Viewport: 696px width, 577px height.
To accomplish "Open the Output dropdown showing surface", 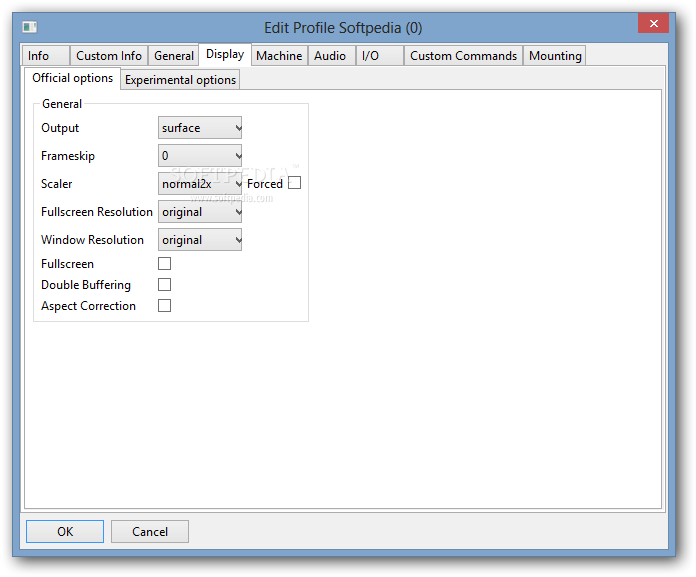I will [200, 128].
